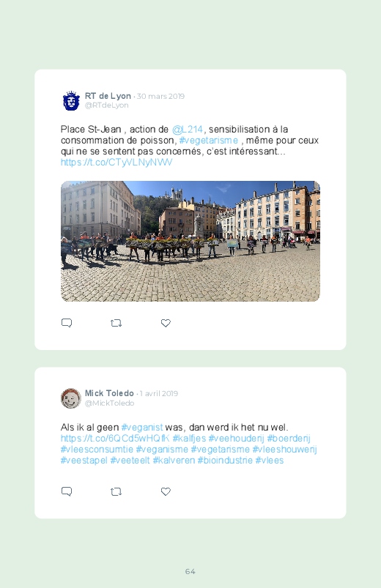Click the reply icon on Mick Toledo tweet
Image resolution: width=381 pixels, height=588 pixels.
pyautogui.click(x=67, y=491)
